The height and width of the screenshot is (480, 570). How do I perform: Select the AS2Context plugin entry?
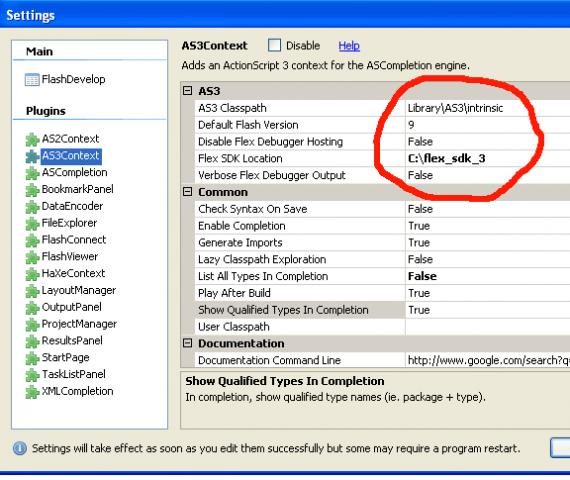(70, 139)
